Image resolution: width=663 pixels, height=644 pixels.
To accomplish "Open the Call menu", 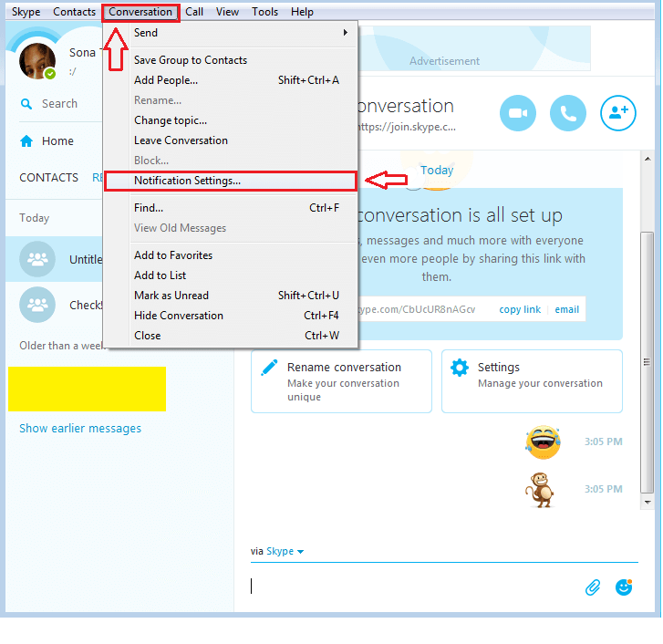I will 194,12.
